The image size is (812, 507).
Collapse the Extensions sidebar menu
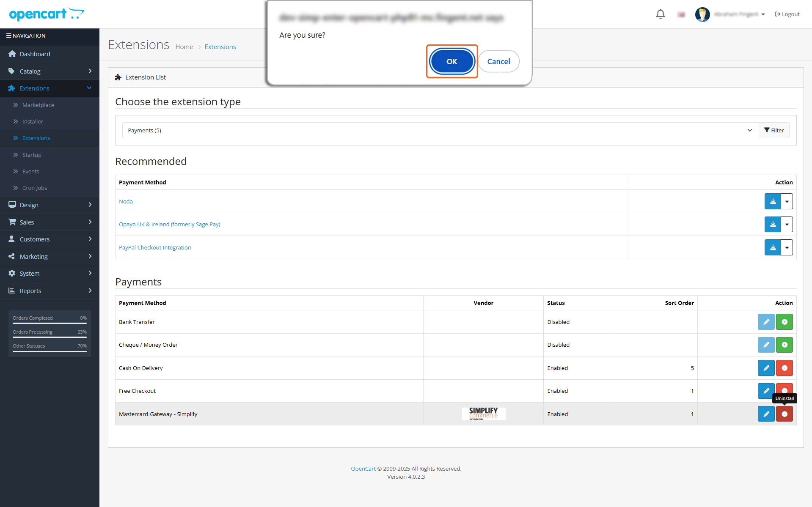click(50, 88)
